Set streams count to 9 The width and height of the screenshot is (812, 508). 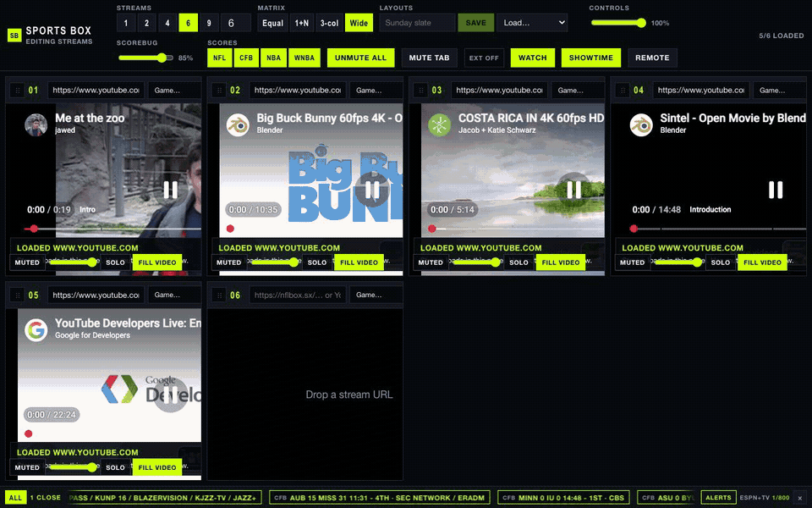pyautogui.click(x=209, y=23)
